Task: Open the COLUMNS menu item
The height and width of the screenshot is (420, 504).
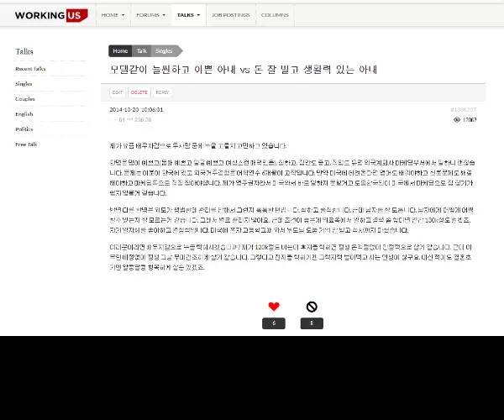Action: (275, 15)
